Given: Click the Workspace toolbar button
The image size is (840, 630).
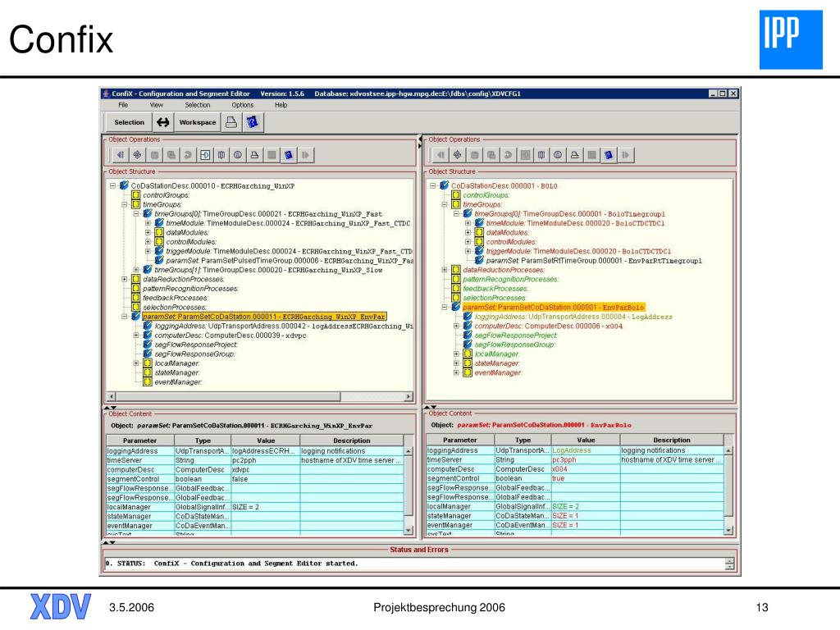Looking at the screenshot, I should [198, 122].
